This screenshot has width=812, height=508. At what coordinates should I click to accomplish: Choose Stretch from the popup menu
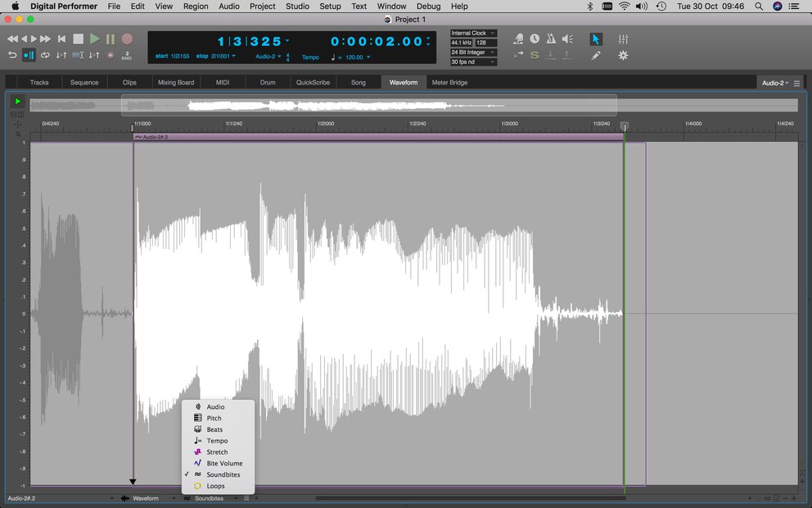pyautogui.click(x=217, y=452)
